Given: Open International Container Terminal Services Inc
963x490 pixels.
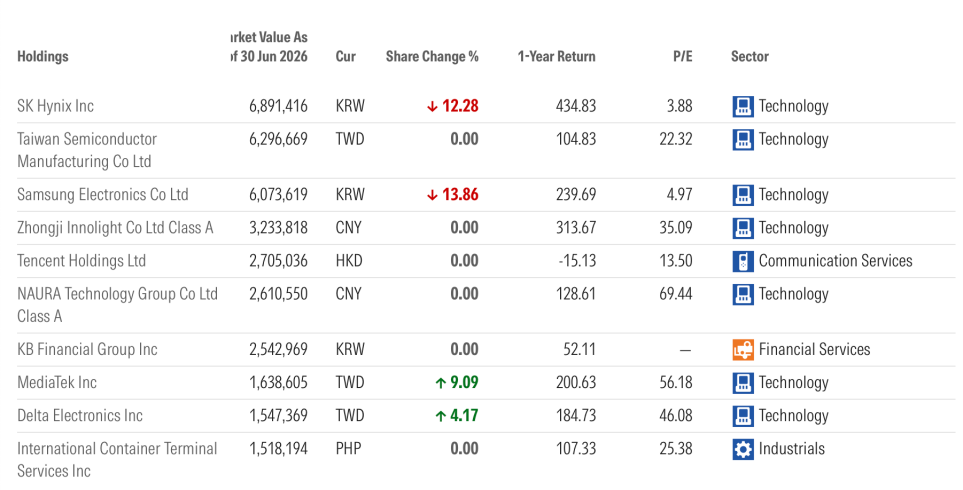Looking at the screenshot, I should tap(117, 459).
